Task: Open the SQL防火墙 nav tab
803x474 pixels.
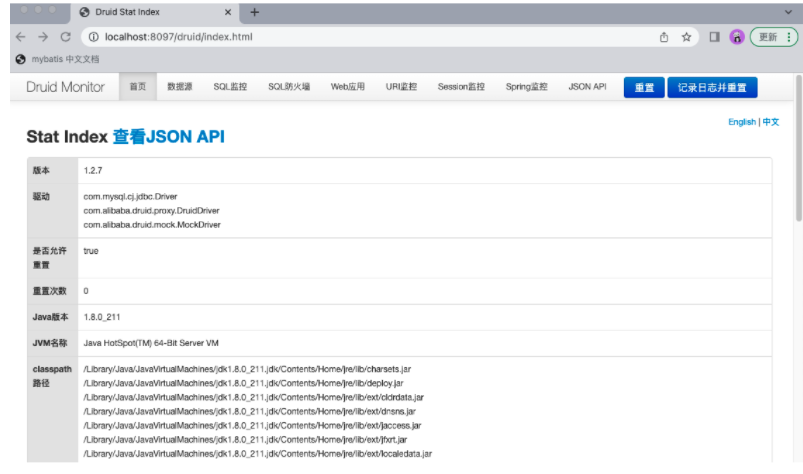Action: [x=289, y=87]
